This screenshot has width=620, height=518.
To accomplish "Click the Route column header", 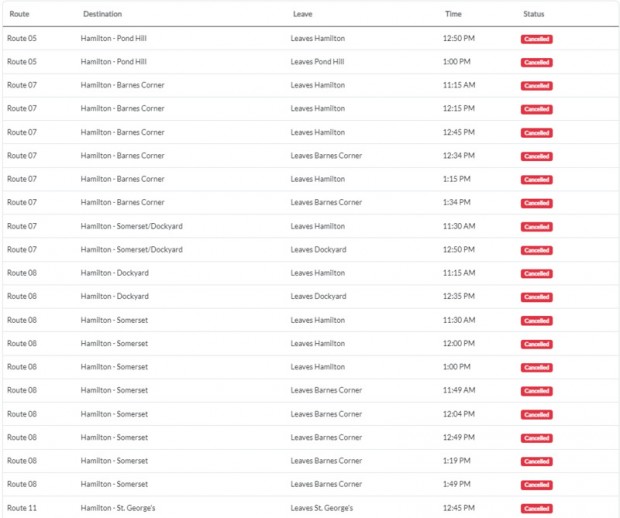I will [19, 14].
